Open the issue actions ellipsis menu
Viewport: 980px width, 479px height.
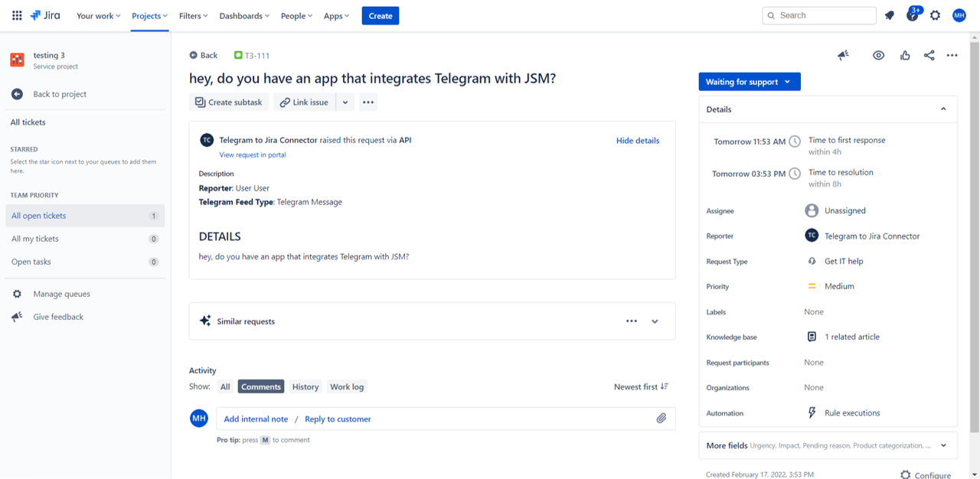[952, 55]
